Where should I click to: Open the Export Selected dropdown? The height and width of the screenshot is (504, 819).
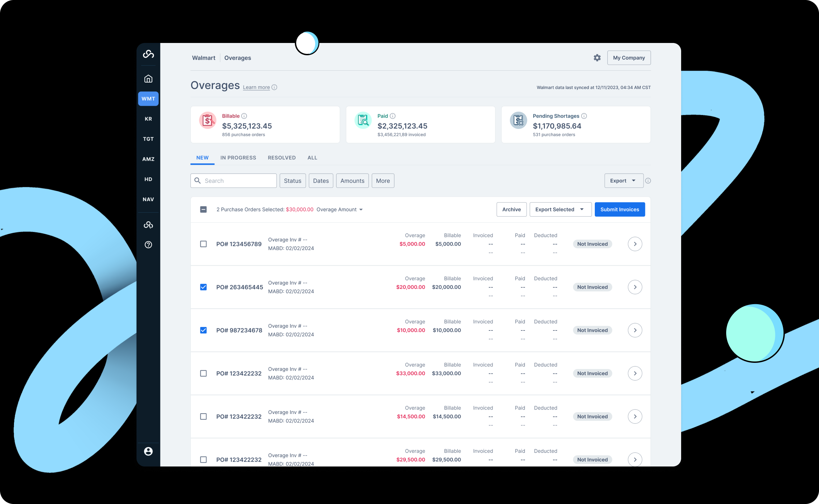(x=560, y=209)
